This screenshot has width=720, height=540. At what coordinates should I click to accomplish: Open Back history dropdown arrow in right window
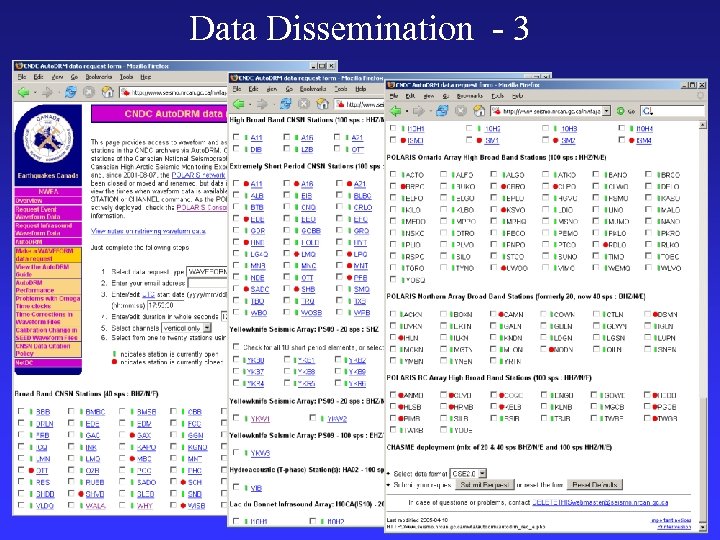pyautogui.click(x=406, y=112)
